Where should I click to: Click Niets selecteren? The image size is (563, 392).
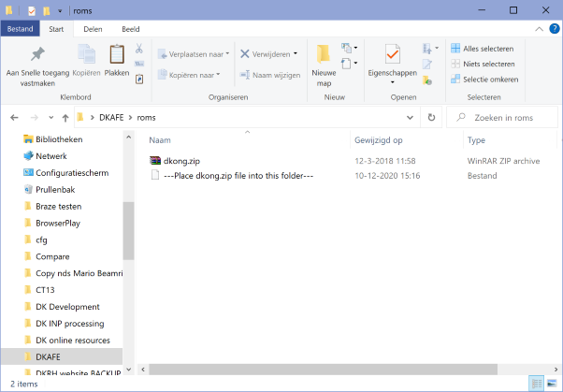483,64
